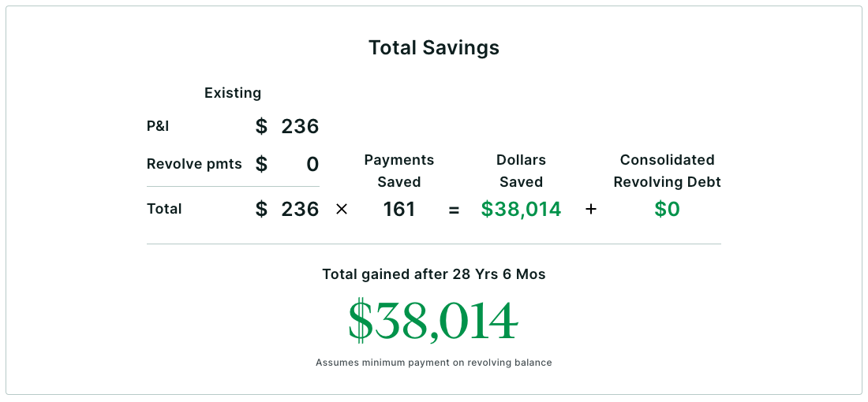
Task: Click the Dollars Saved heading
Action: (521, 171)
